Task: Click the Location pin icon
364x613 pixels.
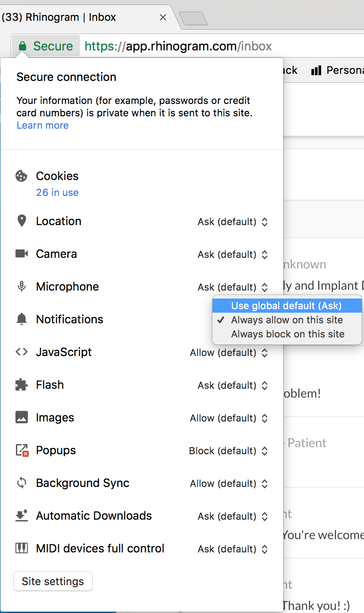Action: [21, 221]
